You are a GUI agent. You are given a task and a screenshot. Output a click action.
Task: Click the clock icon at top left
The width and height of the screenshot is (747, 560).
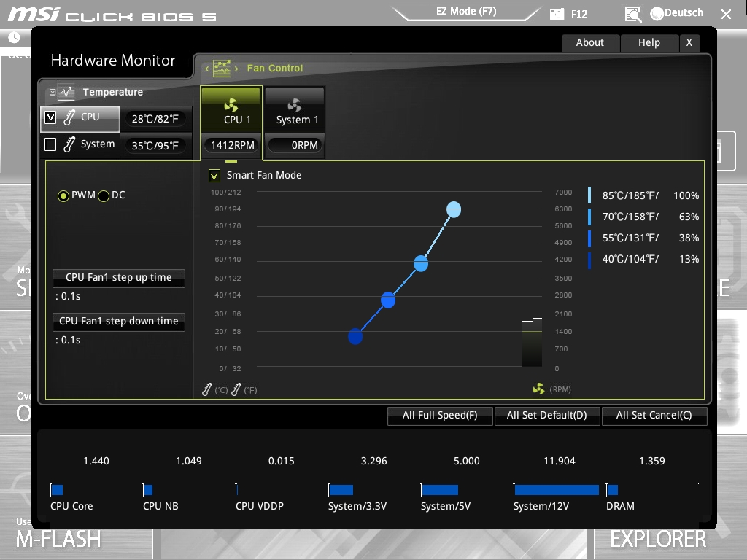click(x=14, y=37)
